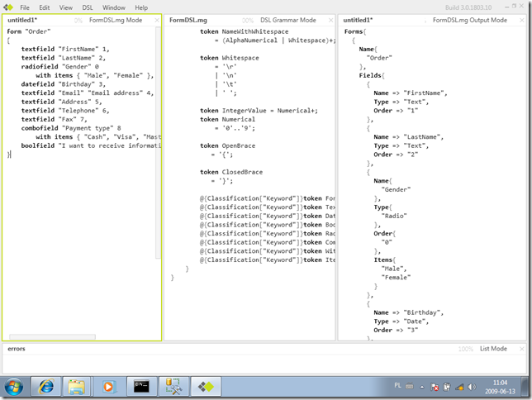Open the Edit menu

[45, 7]
